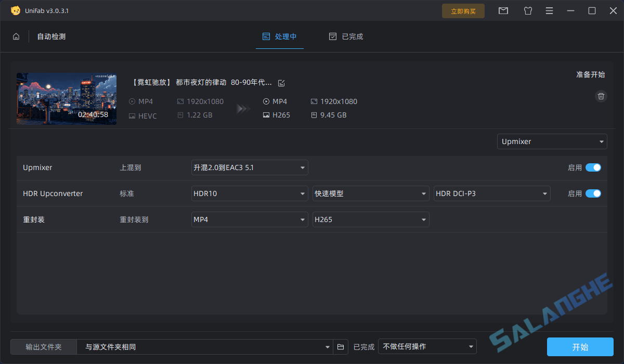Click the 开始 start button
624x364 pixels.
point(580,346)
